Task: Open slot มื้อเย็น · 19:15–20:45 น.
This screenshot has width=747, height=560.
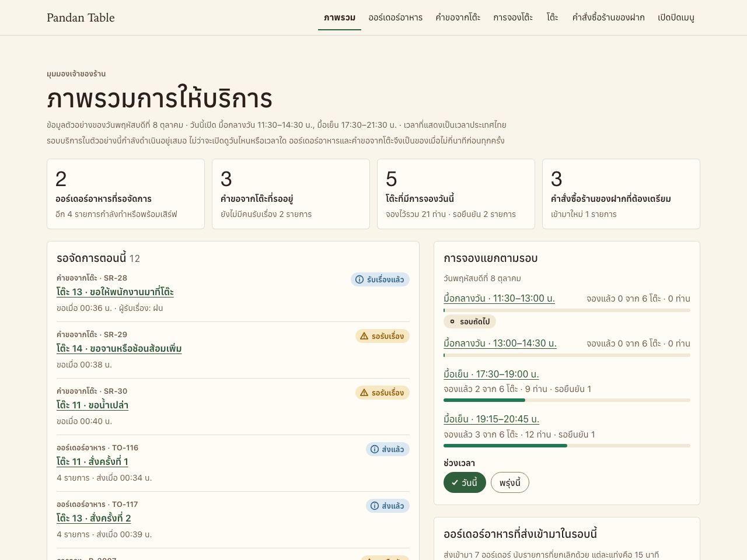Action: pyautogui.click(x=491, y=419)
